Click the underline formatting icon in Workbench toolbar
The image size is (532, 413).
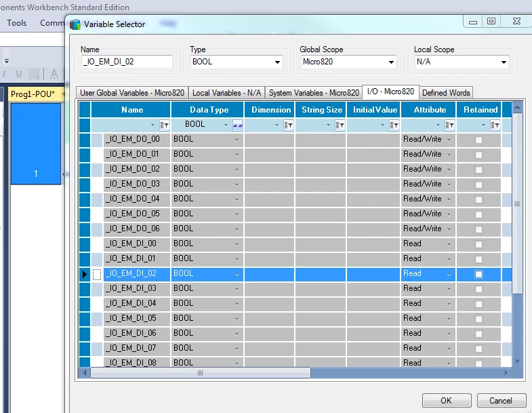[19, 73]
